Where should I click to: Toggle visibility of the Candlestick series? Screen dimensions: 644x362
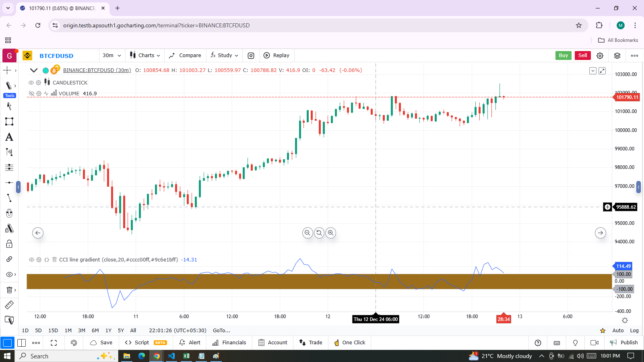coord(31,83)
